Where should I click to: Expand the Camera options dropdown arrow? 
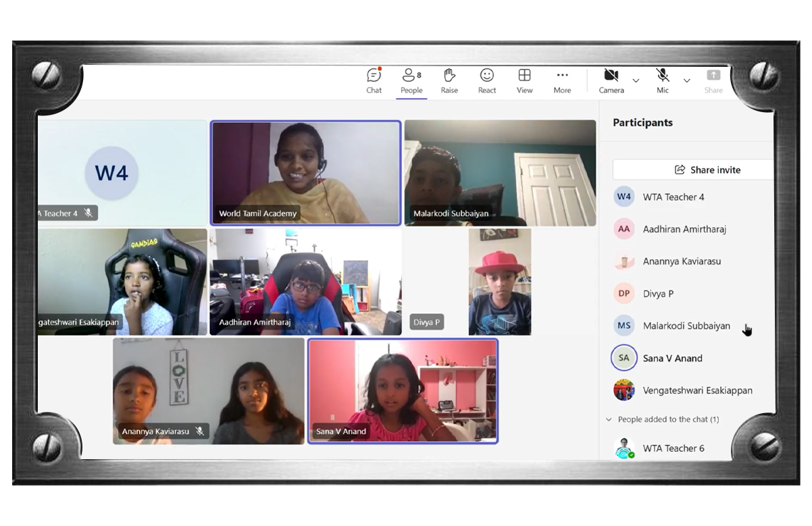pyautogui.click(x=636, y=81)
